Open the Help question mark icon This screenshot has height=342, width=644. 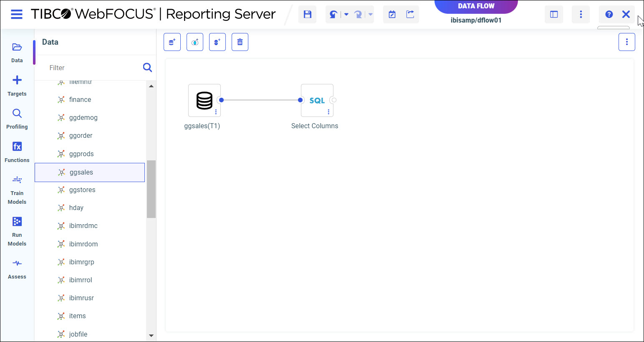(609, 15)
